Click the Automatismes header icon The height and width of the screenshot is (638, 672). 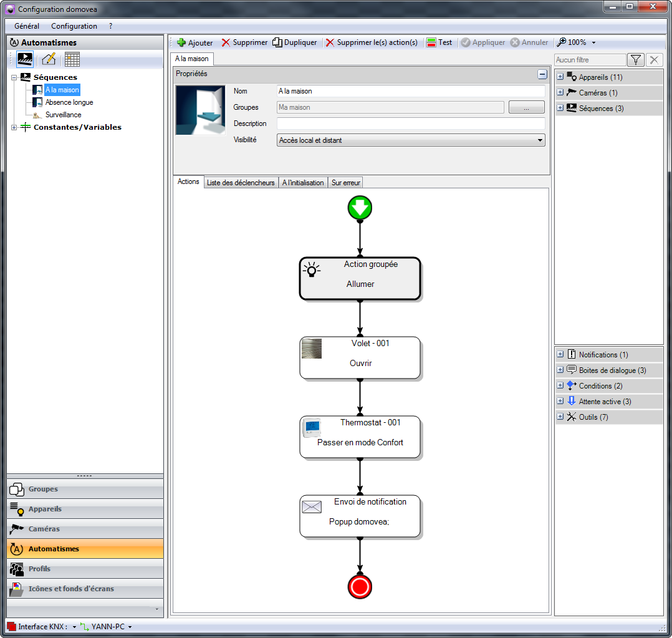click(14, 42)
